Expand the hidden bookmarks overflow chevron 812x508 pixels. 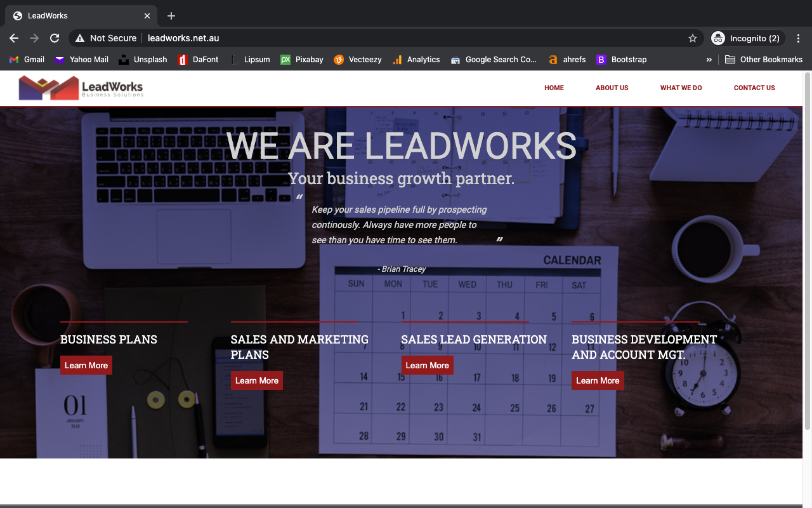pyautogui.click(x=709, y=60)
